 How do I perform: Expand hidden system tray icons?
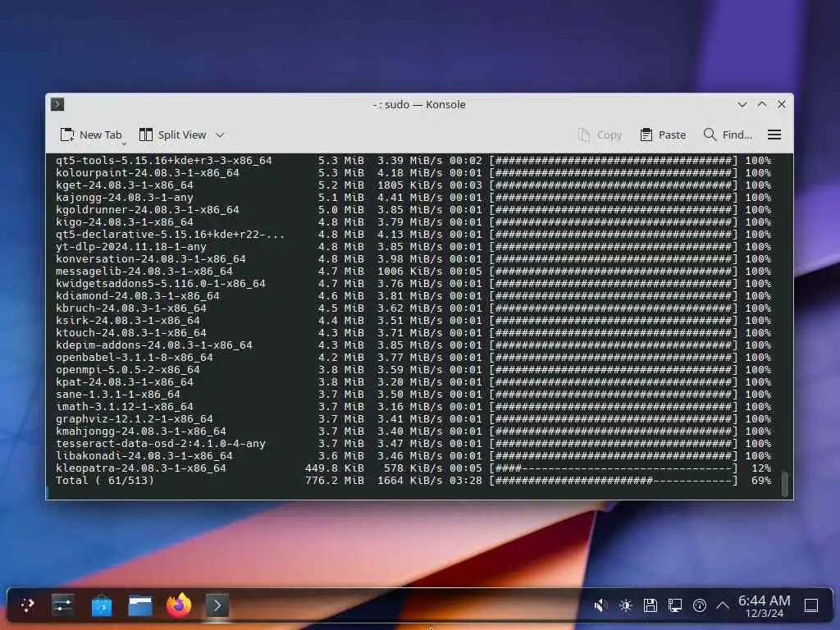(x=722, y=605)
